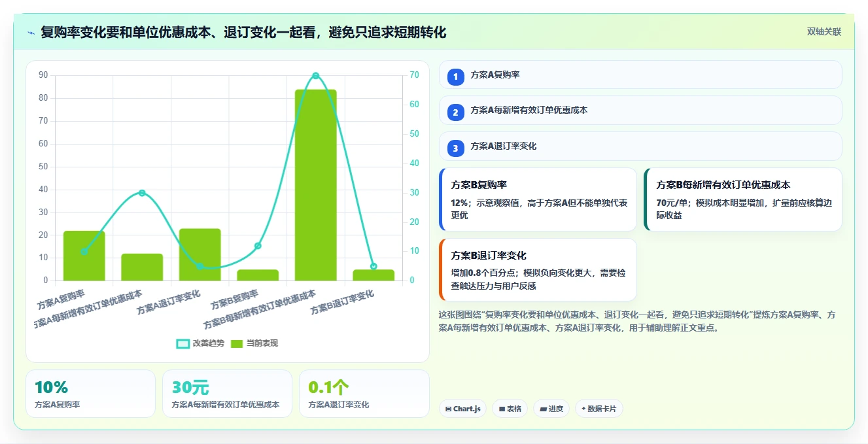Viewport: 868px width, 444px height.
Task: Click the left axis value 90
Action: (43, 75)
